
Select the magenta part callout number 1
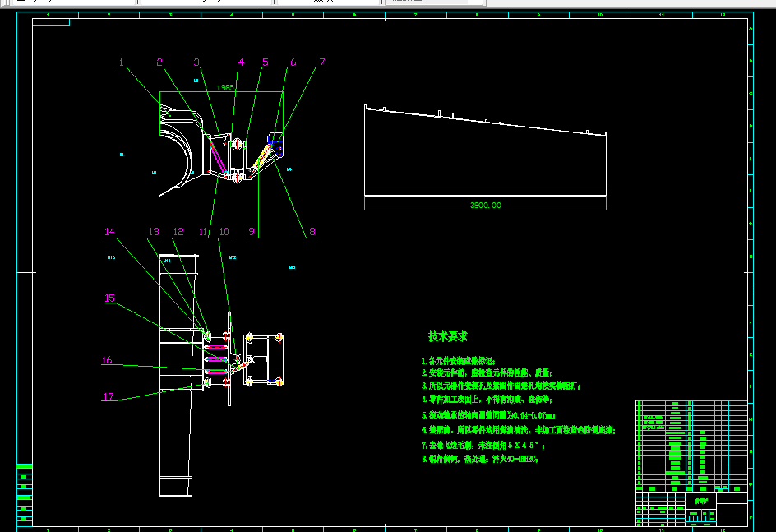coord(122,62)
